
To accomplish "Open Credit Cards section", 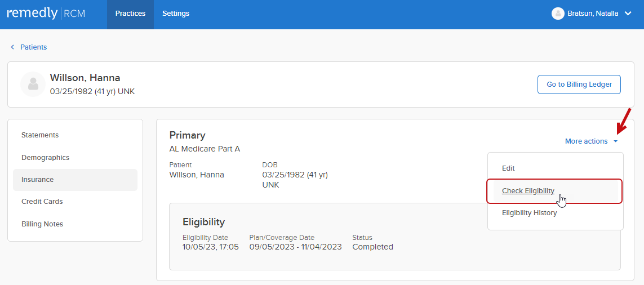I will [x=42, y=202].
